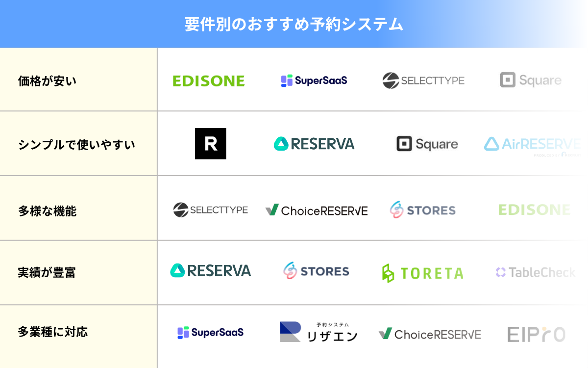Click the black R square logo
588x368 pixels.
coord(211,144)
